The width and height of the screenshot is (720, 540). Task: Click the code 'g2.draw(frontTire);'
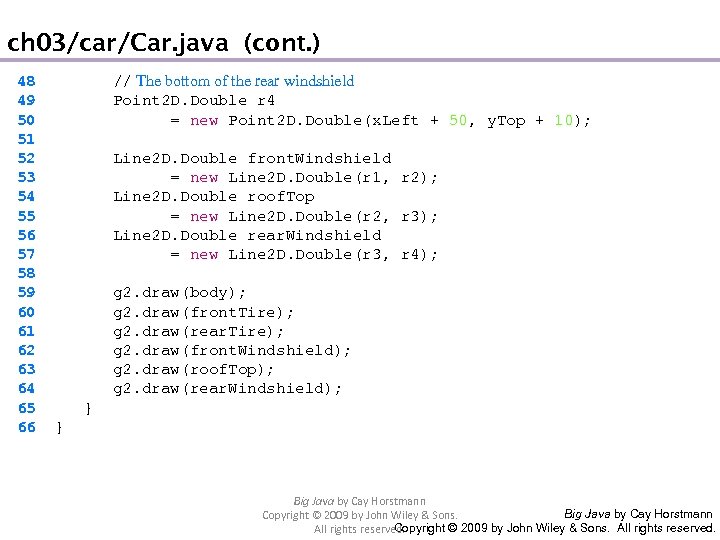pyautogui.click(x=203, y=313)
